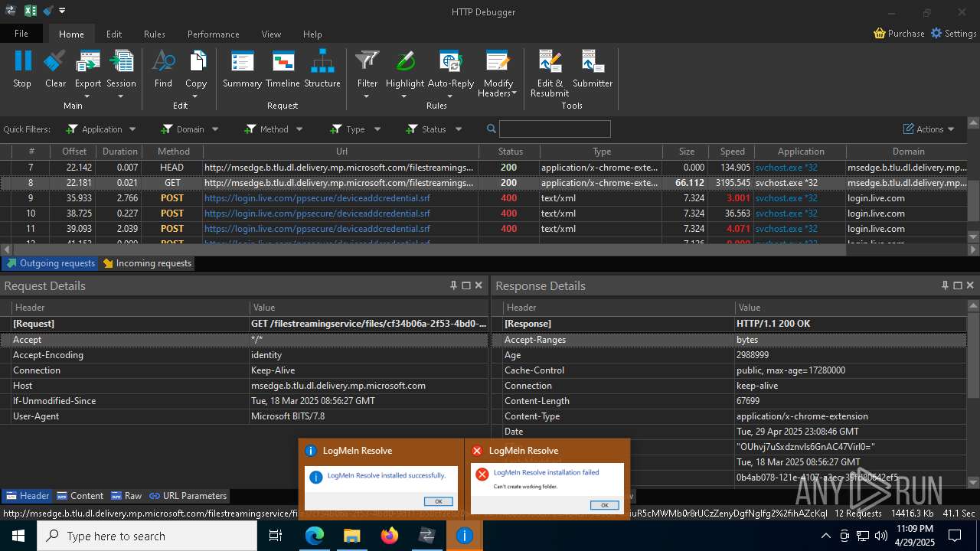The width and height of the screenshot is (980, 551).
Task: Open the Submitter tool
Action: [593, 69]
